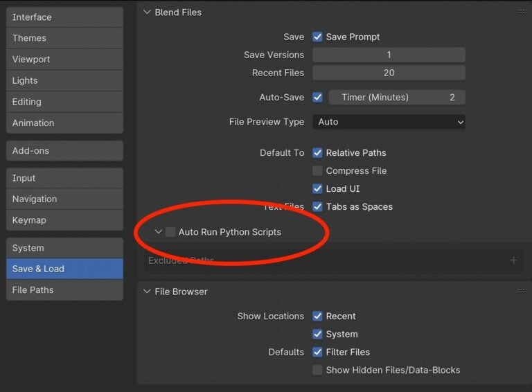Screen dimensions: 532x392
Task: Open Animation preferences section
Action: coord(64,123)
